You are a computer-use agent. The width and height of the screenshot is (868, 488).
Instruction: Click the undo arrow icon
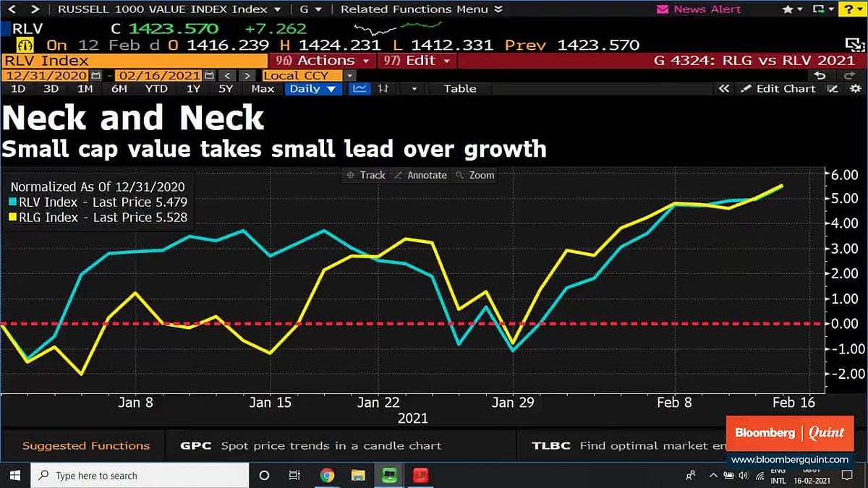820,75
